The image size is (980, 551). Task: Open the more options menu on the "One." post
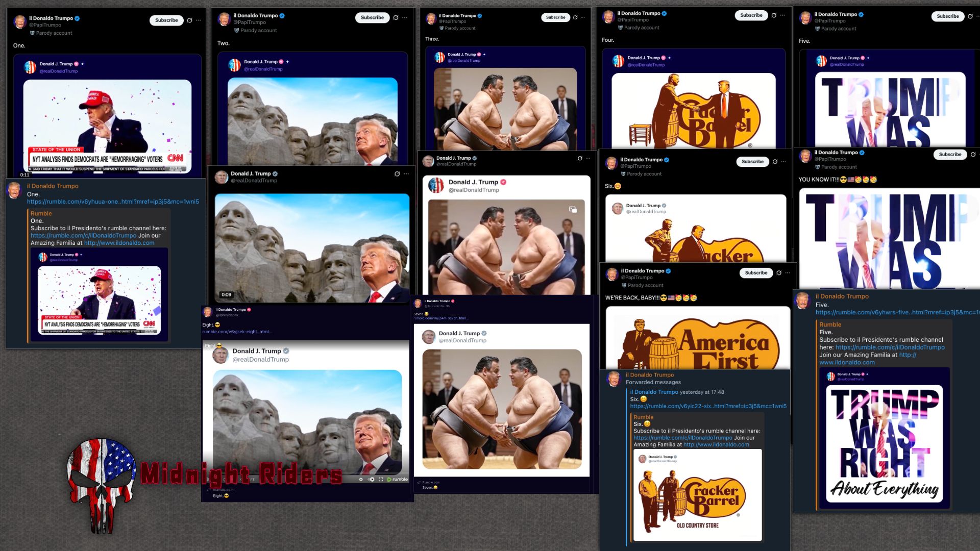click(x=199, y=20)
